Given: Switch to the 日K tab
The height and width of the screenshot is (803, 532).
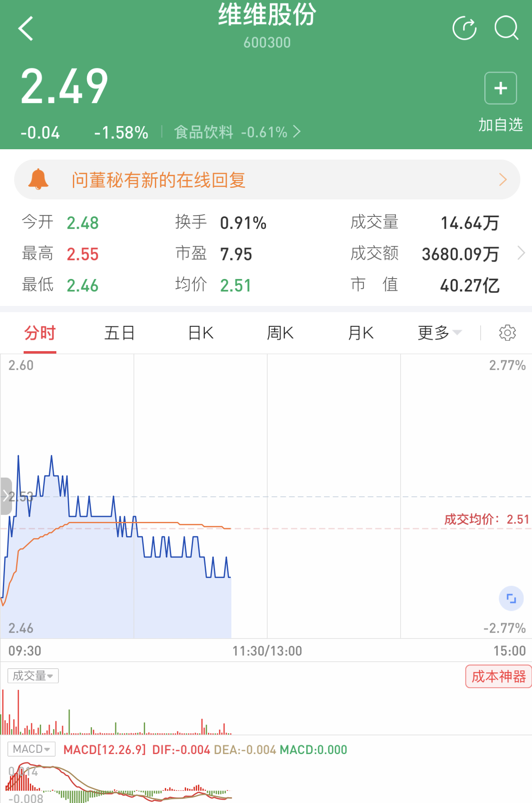Looking at the screenshot, I should (201, 333).
